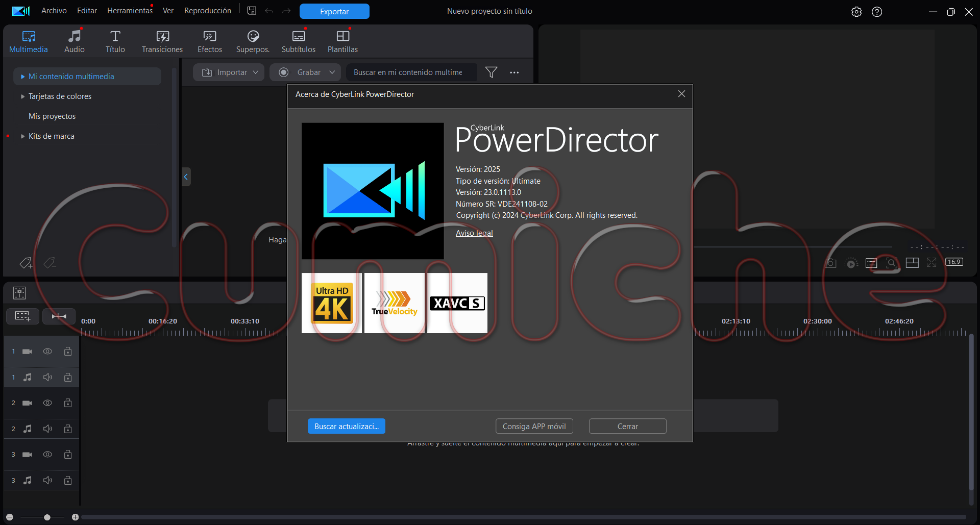Close the Acerca de dialog
980x525 pixels.
681,94
